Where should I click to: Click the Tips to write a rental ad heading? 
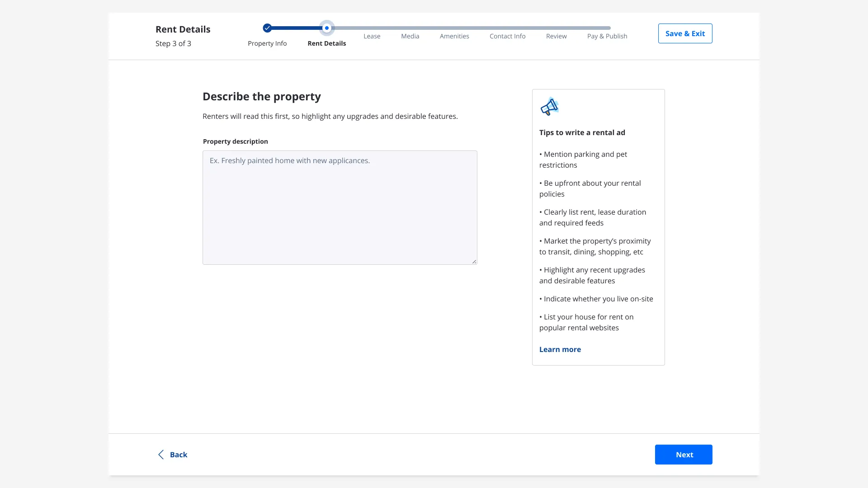pyautogui.click(x=582, y=132)
